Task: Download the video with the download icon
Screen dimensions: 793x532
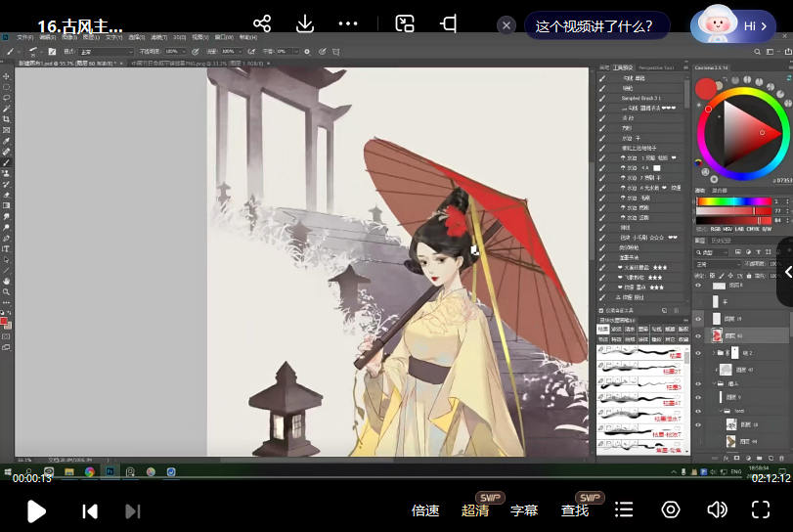Action: tap(305, 23)
